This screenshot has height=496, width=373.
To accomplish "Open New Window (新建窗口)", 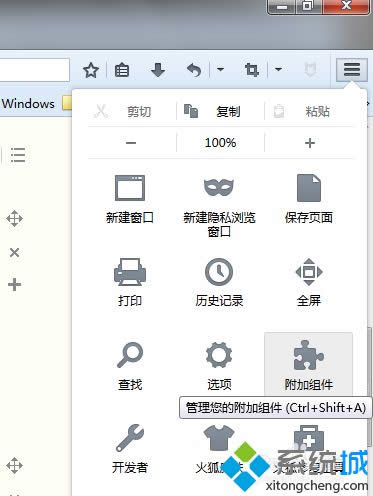I will [x=130, y=199].
